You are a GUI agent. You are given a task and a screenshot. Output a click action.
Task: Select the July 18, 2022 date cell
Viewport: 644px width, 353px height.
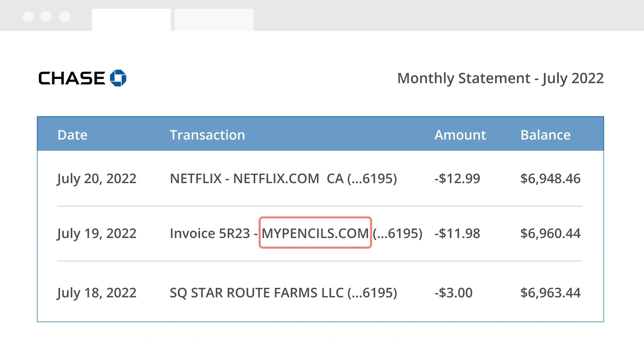coord(97,293)
